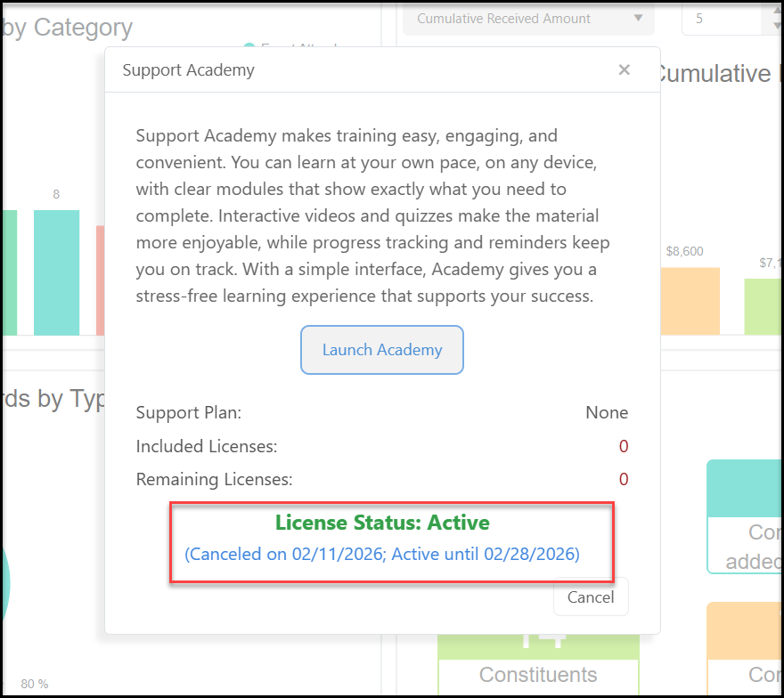Click the Support Plan: label
The image size is (784, 698).
pos(189,413)
